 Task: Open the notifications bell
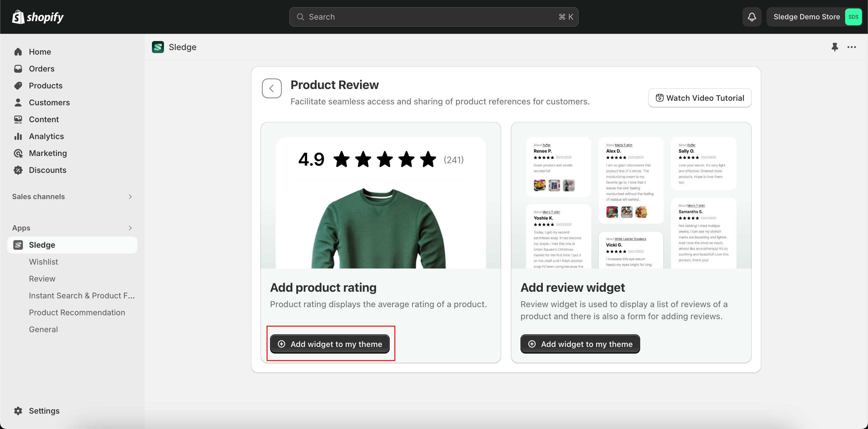[752, 17]
